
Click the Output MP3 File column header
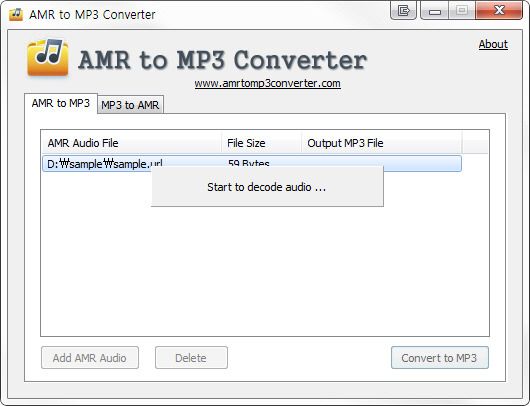coord(382,143)
